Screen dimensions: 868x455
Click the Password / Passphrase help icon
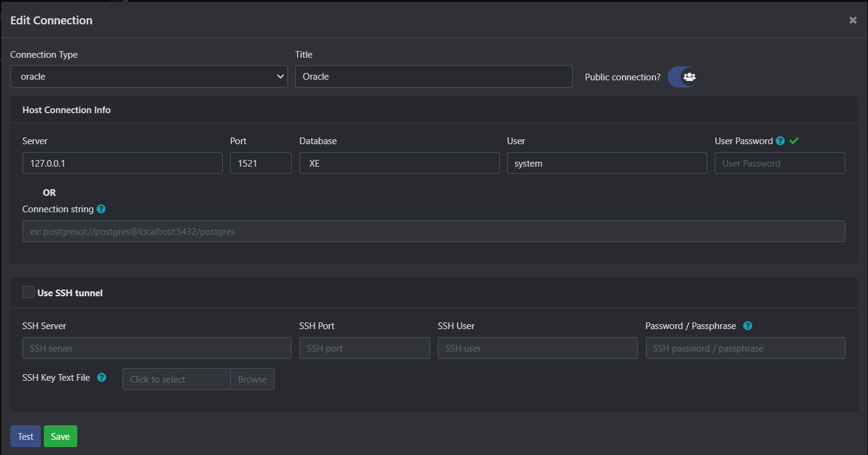click(x=747, y=325)
